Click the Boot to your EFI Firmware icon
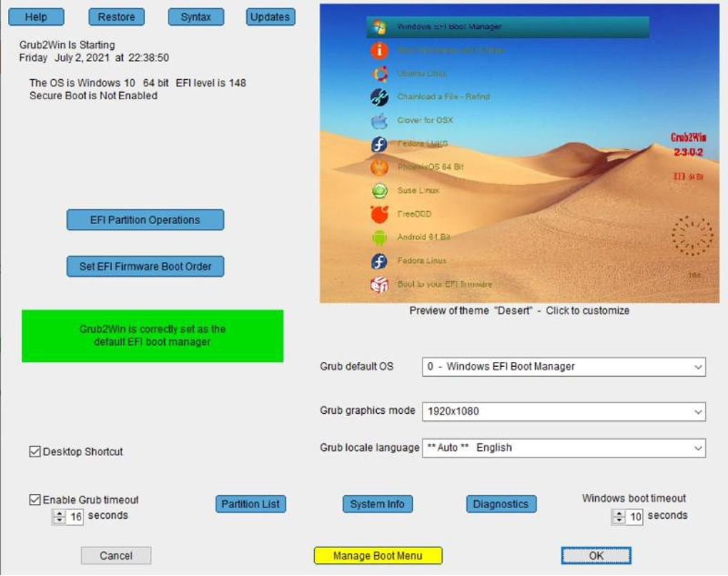Image resolution: width=728 pixels, height=576 pixels. 378,283
